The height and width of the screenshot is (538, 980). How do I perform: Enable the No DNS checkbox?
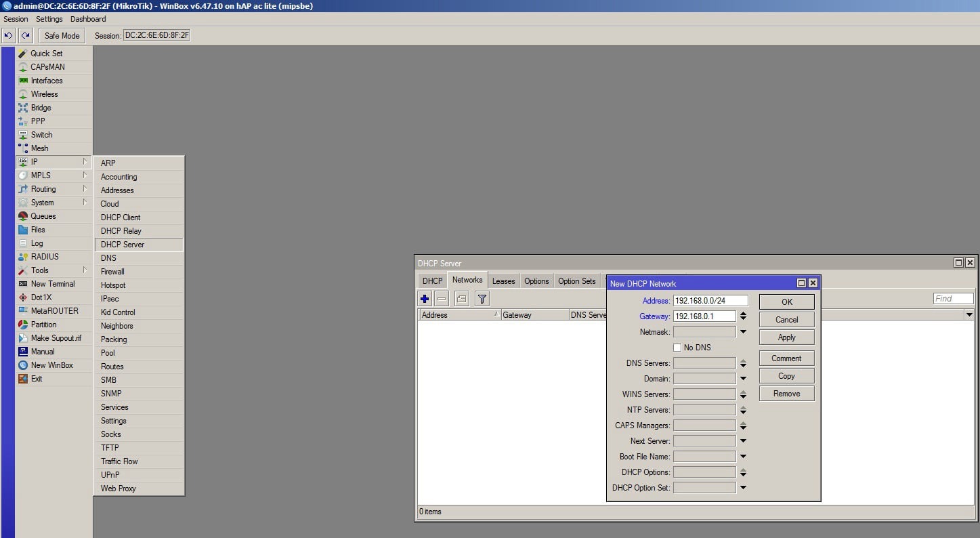(x=677, y=348)
